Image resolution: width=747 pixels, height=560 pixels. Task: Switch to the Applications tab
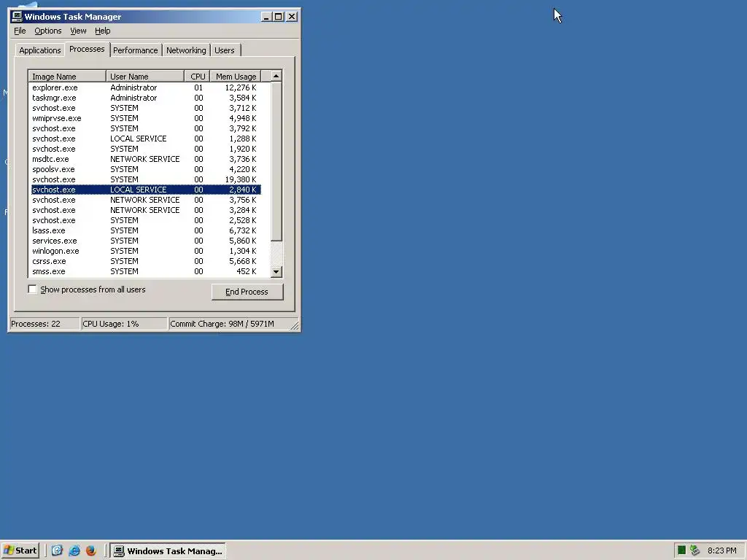[x=40, y=50]
